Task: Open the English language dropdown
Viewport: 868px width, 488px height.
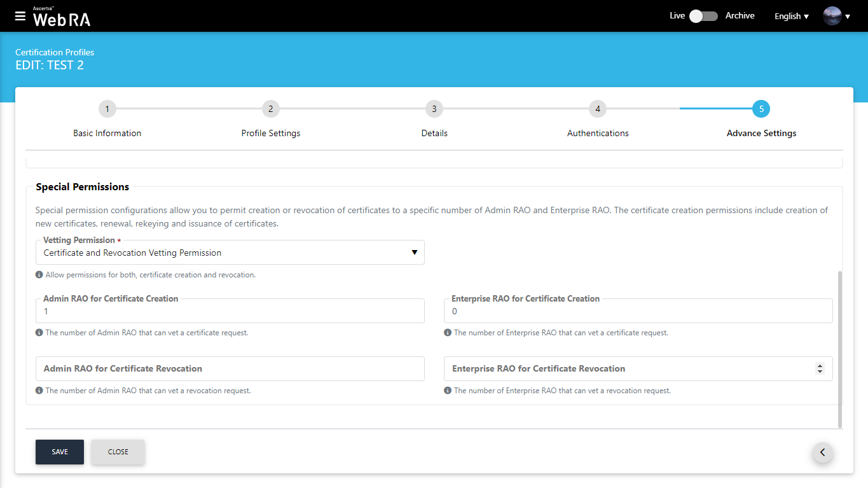Action: tap(791, 17)
